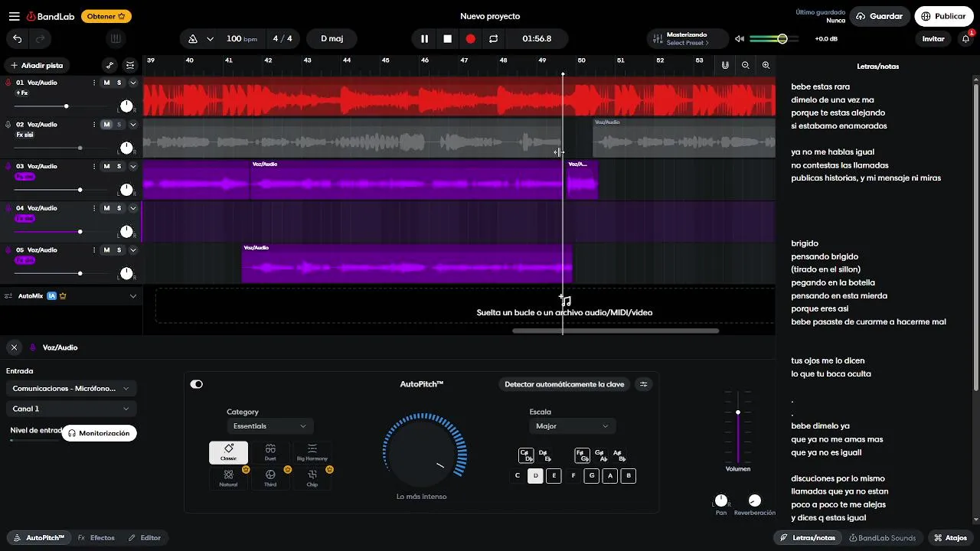
Task: Open AutoPitch advanced settings icon
Action: coord(644,384)
